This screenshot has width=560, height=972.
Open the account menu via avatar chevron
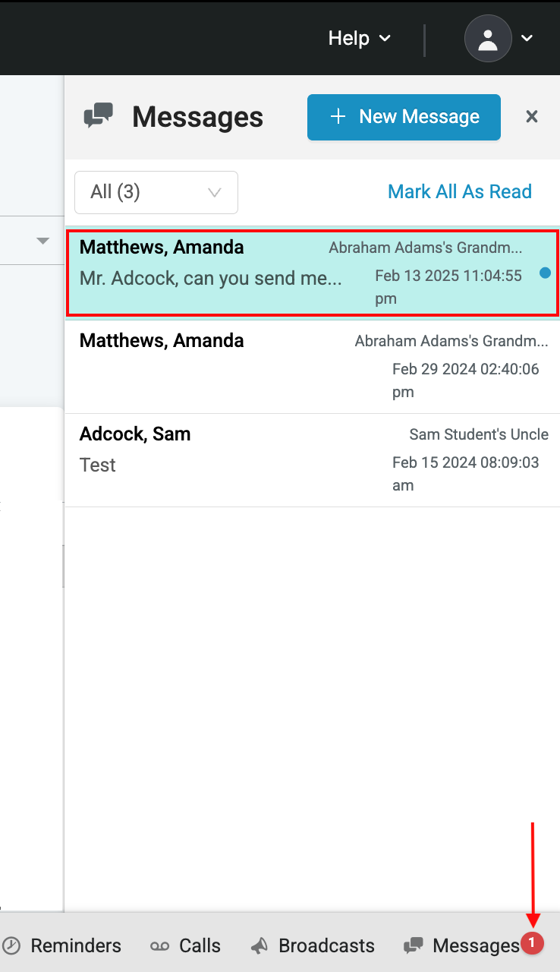click(x=527, y=38)
